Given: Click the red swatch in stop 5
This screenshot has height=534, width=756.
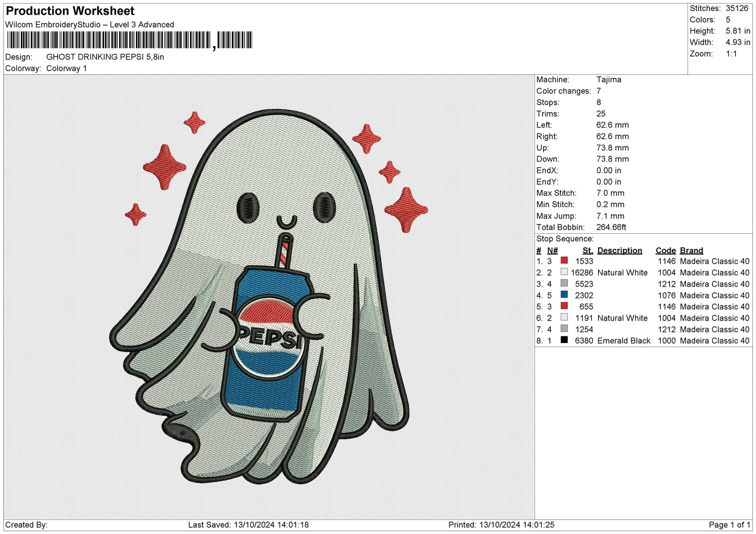Looking at the screenshot, I should coord(564,306).
